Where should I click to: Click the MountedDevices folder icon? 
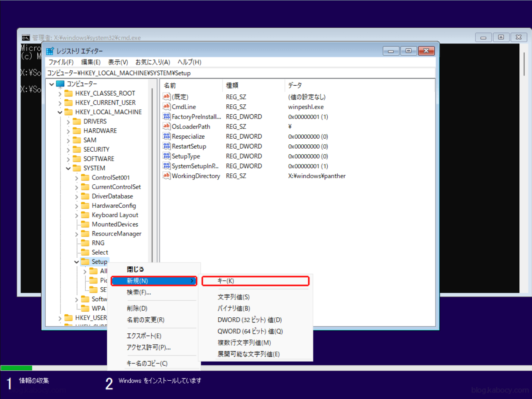pyautogui.click(x=85, y=224)
